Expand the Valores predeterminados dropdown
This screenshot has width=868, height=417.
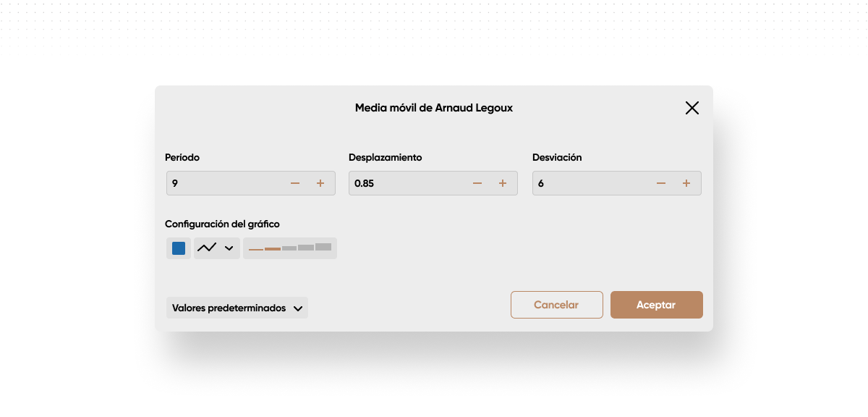point(237,308)
